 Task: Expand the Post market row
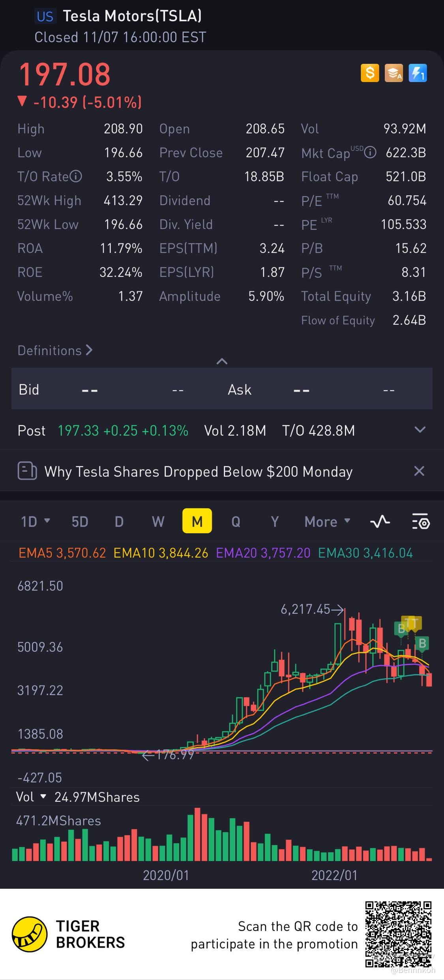(x=420, y=430)
